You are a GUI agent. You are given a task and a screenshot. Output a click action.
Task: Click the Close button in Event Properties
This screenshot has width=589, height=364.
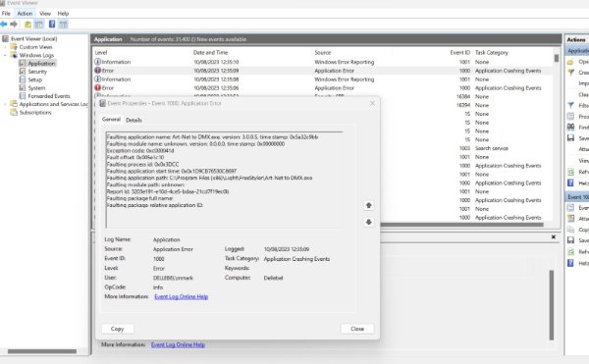(x=357, y=329)
